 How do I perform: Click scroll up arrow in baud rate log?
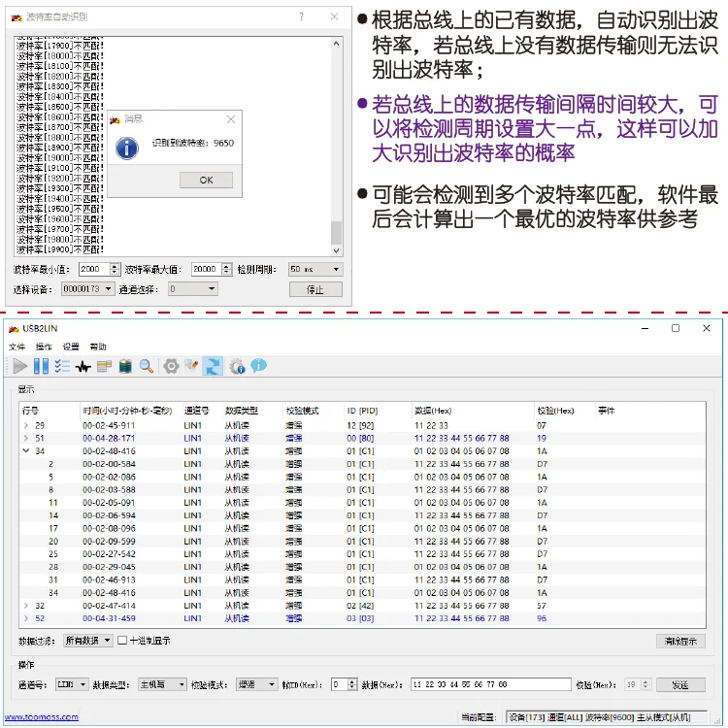(x=337, y=44)
